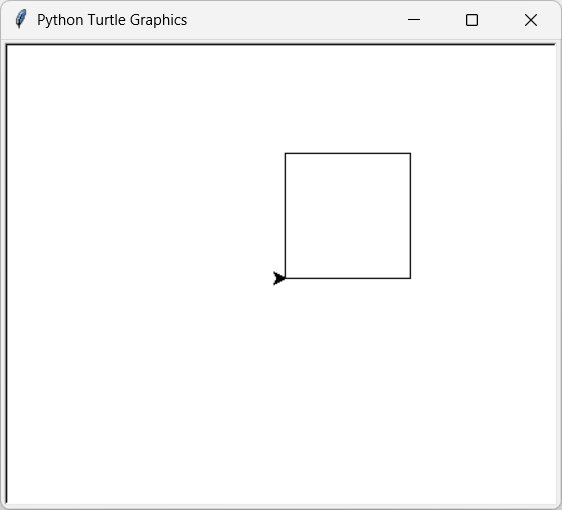
Task: Click the top-right corner of the drawn square
Action: [410, 153]
